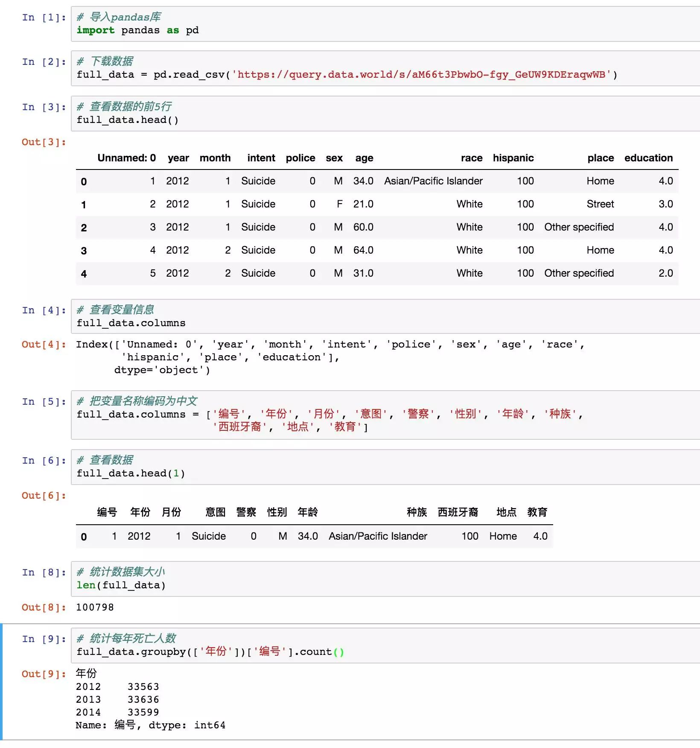This screenshot has height=748, width=700.
Task: Click the age cell '64.0'
Action: 363,250
